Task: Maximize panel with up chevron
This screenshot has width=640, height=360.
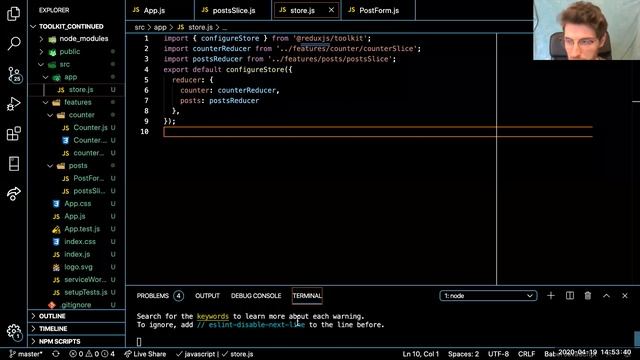Action: coord(606,296)
